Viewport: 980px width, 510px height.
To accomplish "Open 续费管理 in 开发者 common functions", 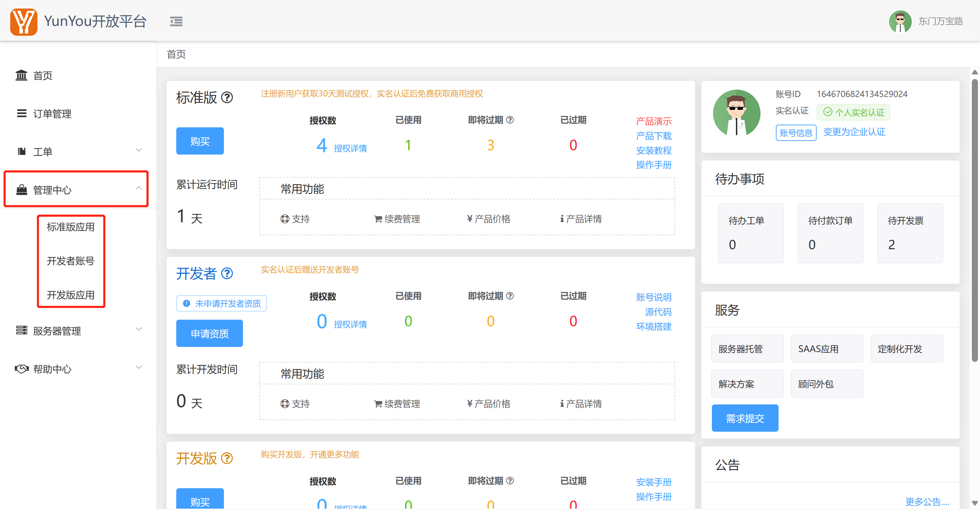I will click(x=397, y=404).
